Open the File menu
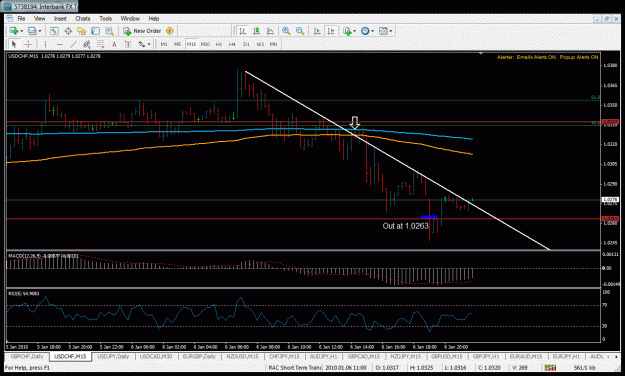 coord(21,18)
